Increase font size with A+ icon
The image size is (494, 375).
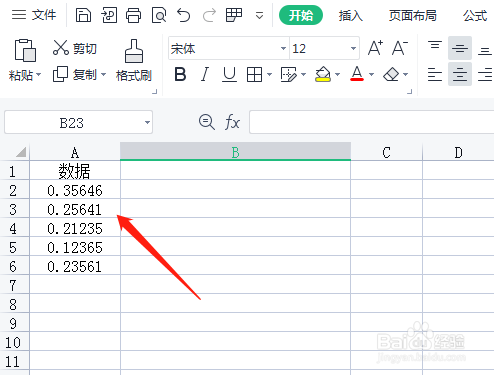pyautogui.click(x=375, y=48)
